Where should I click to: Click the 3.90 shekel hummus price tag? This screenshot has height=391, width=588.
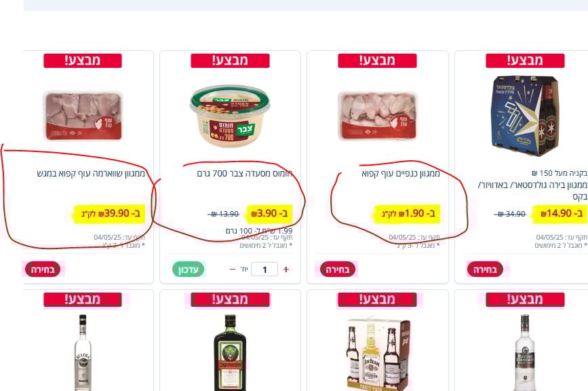(269, 214)
